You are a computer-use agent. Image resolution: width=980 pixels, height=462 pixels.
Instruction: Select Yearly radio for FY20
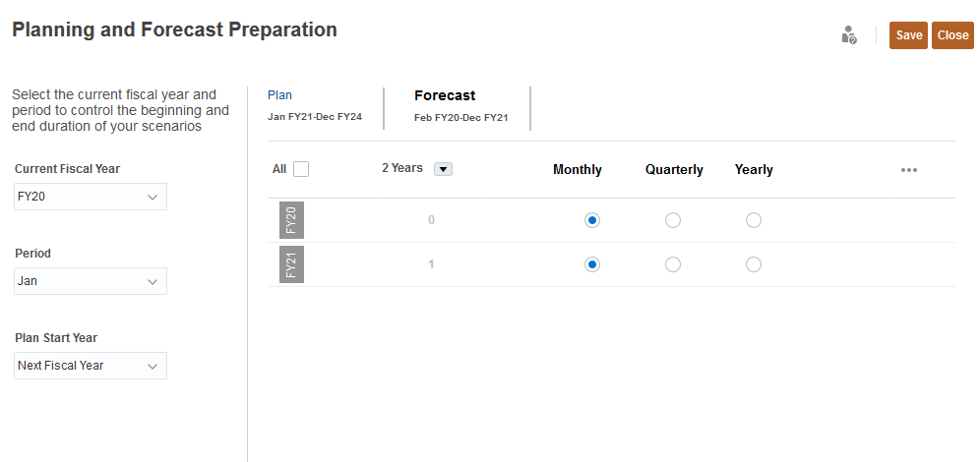pos(754,220)
